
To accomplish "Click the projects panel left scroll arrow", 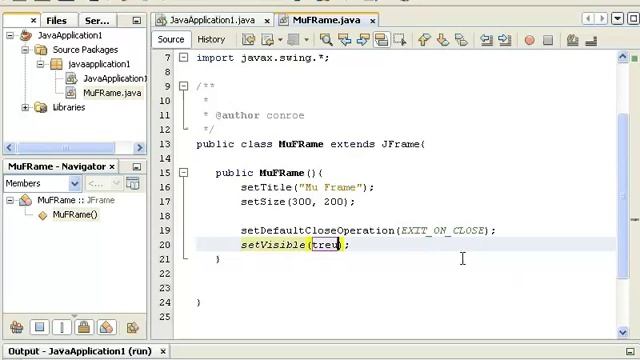I will (x=10, y=147).
